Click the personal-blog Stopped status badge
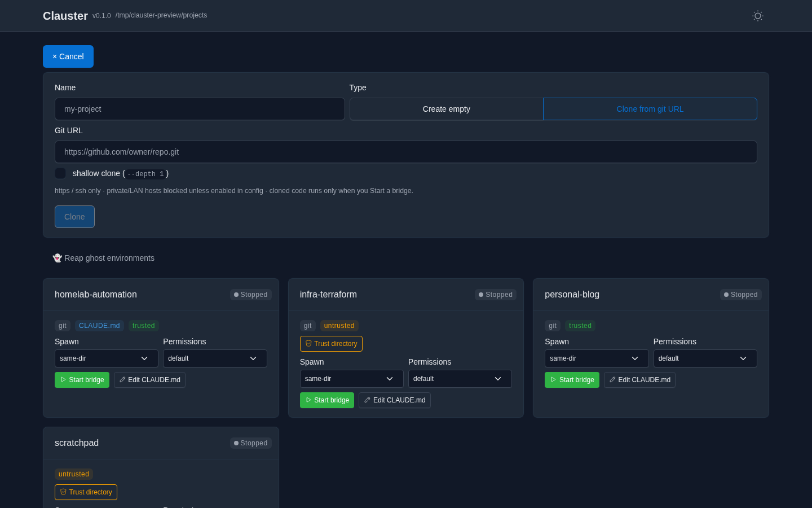Viewport: 812px width, 508px height. click(741, 295)
